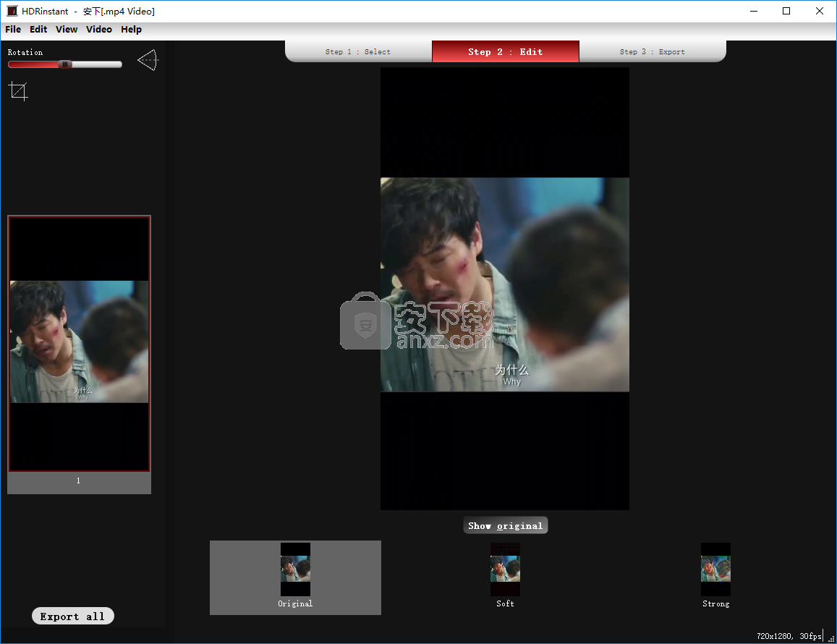
Task: Click the Export all button
Action: (x=72, y=617)
